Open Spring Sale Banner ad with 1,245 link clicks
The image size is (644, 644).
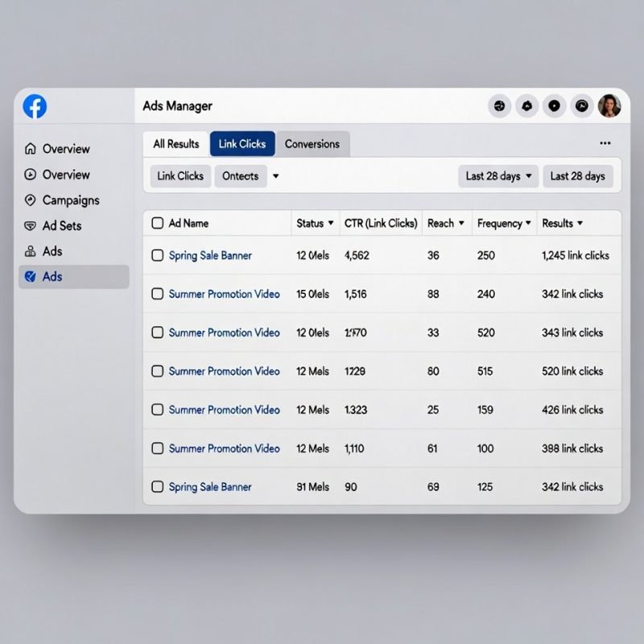(x=210, y=255)
